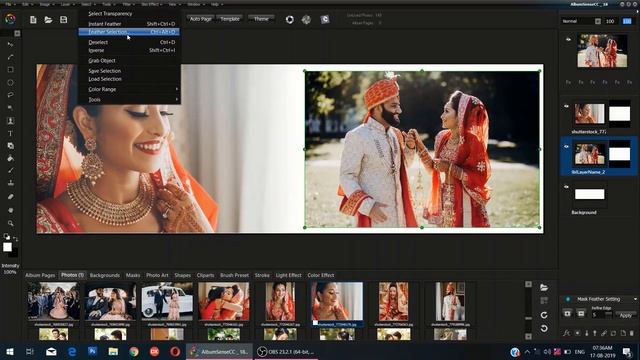Image resolution: width=640 pixels, height=360 pixels.
Task: Open a file with the Open folder icon
Action: click(48, 20)
